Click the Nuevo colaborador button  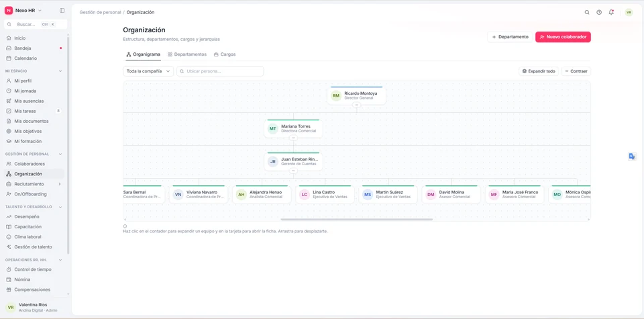(563, 37)
